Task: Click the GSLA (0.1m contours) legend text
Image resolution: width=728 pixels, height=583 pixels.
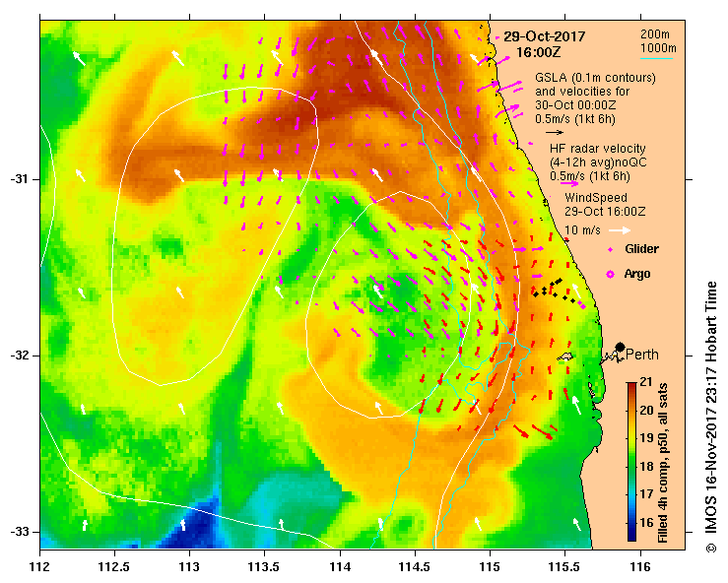Action: point(595,78)
